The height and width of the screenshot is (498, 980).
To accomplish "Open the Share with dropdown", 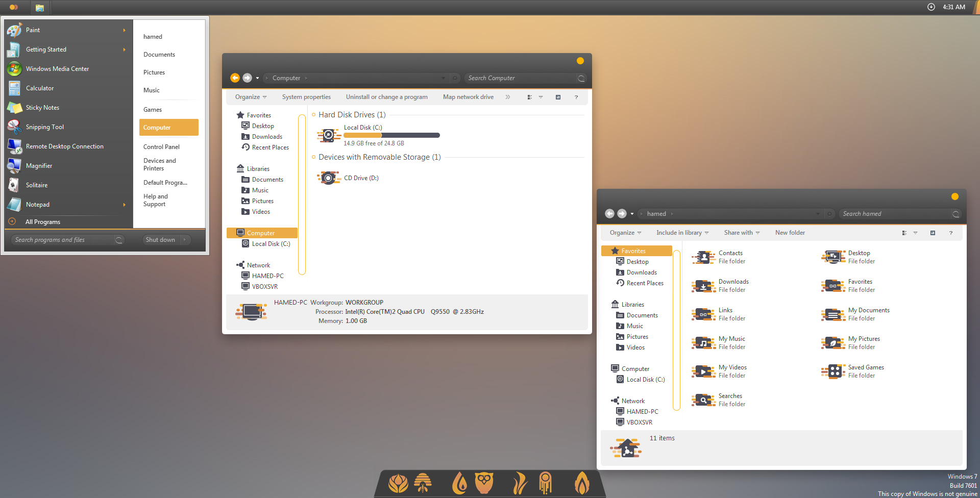I will pyautogui.click(x=741, y=233).
